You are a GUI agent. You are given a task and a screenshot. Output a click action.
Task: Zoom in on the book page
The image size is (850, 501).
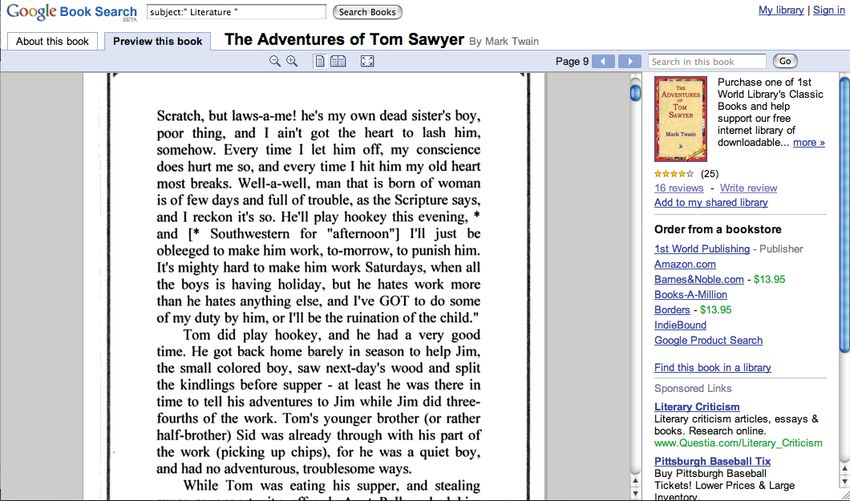click(292, 61)
